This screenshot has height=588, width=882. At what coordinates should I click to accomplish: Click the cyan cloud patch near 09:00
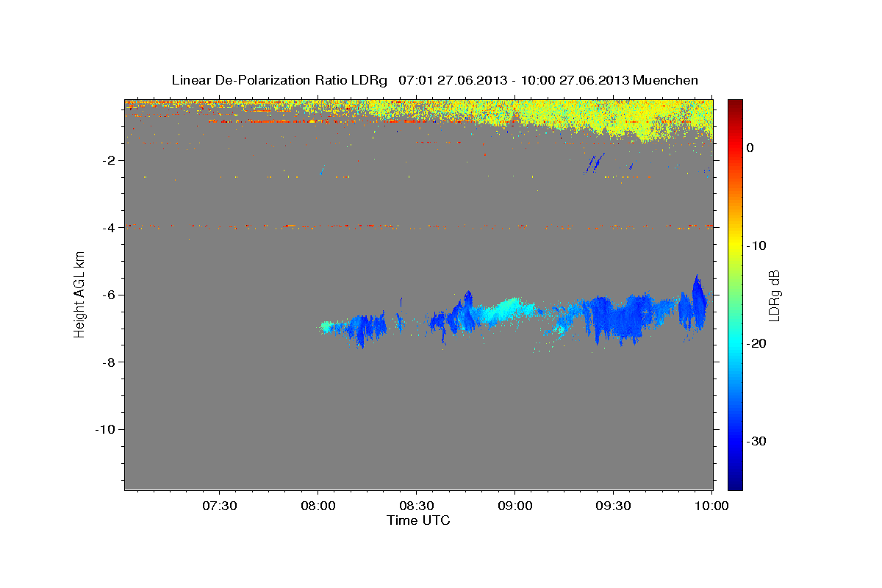tap(507, 309)
